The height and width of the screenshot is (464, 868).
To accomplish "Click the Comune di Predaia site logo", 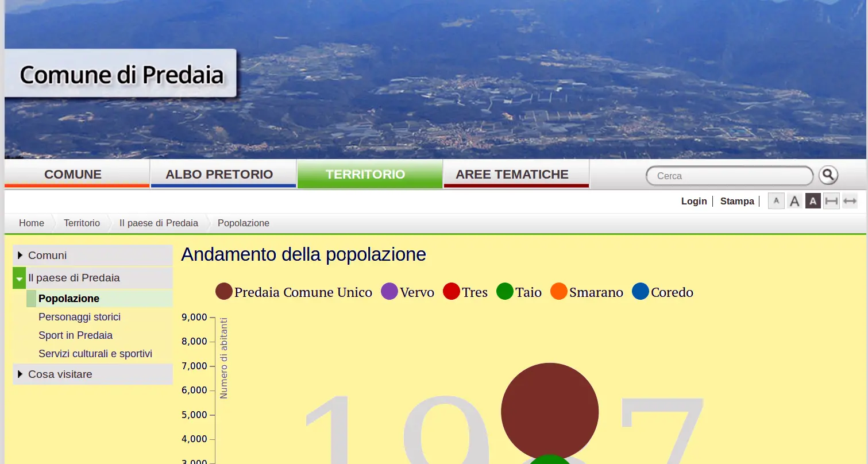I will [121, 74].
